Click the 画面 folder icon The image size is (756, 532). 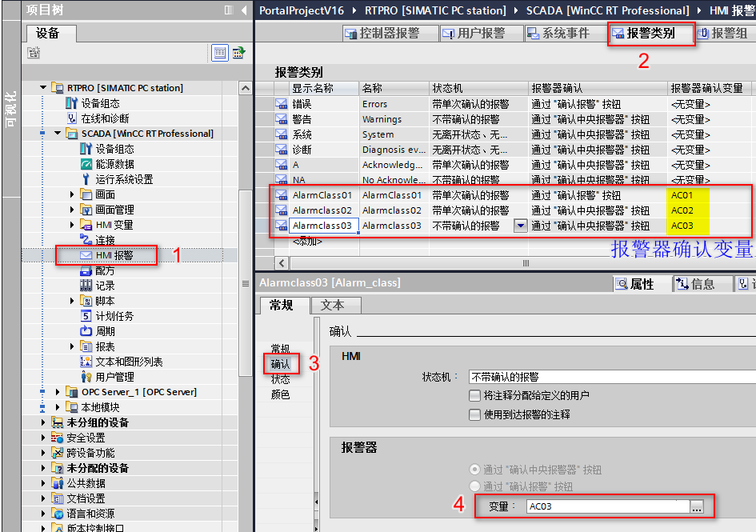point(86,194)
